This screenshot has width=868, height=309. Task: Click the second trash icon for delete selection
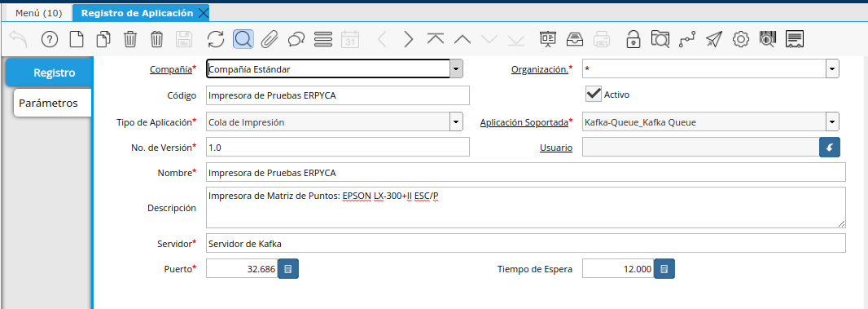tap(156, 39)
